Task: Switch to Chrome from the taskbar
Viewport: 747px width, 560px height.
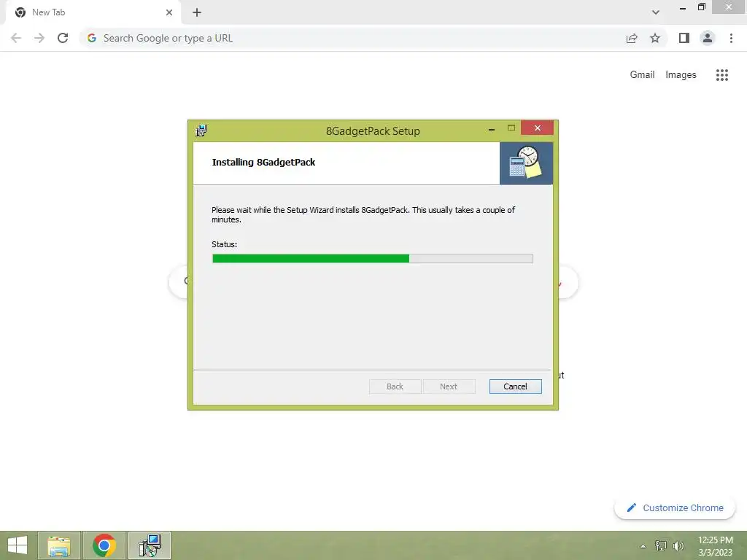Action: click(104, 545)
